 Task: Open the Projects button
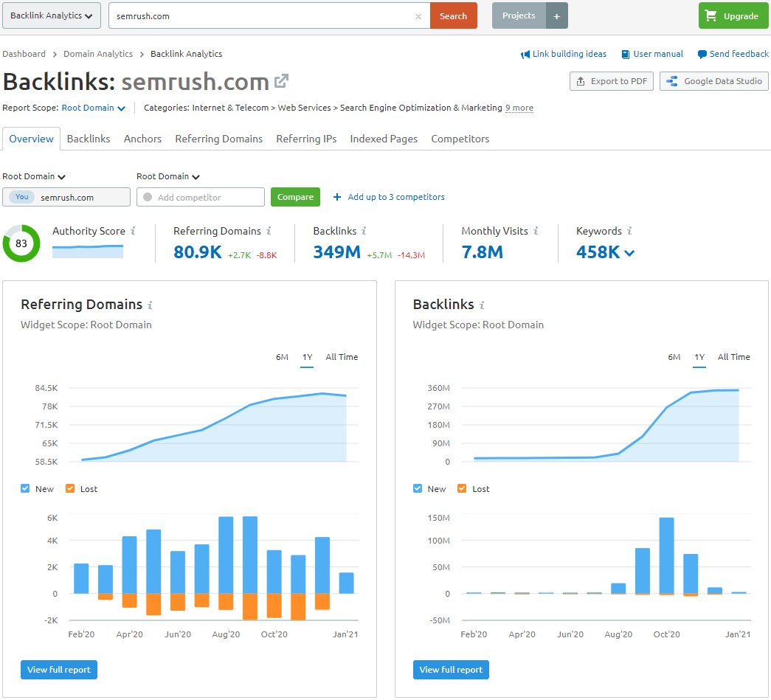click(519, 15)
